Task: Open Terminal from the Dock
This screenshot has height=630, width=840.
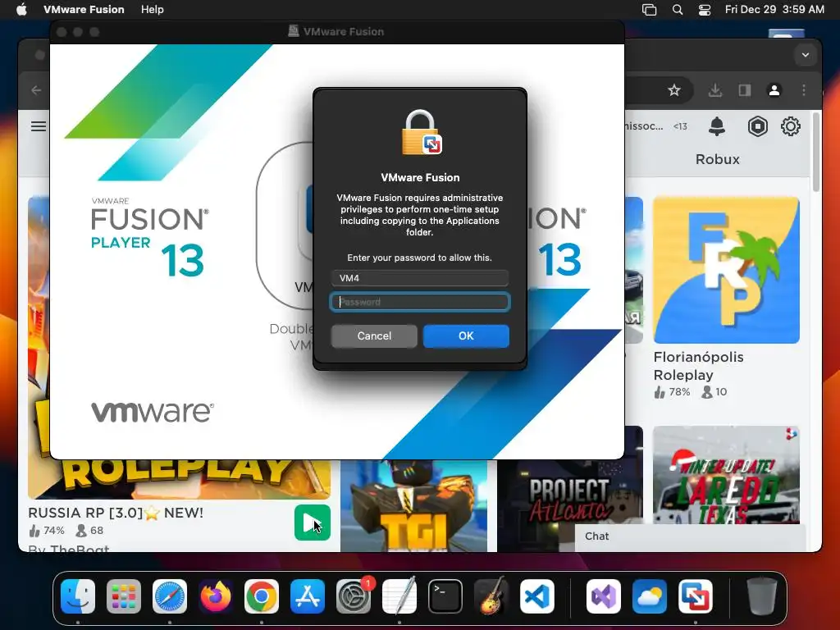Action: point(445,596)
